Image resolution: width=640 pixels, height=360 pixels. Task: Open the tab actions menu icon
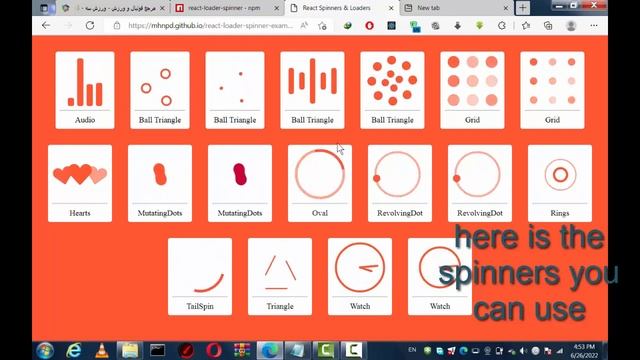pos(44,8)
